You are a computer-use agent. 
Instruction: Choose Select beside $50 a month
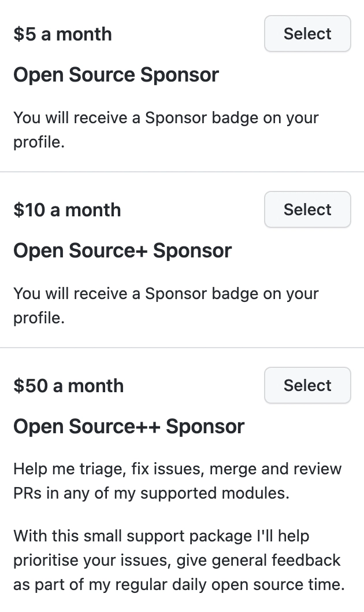[307, 385]
